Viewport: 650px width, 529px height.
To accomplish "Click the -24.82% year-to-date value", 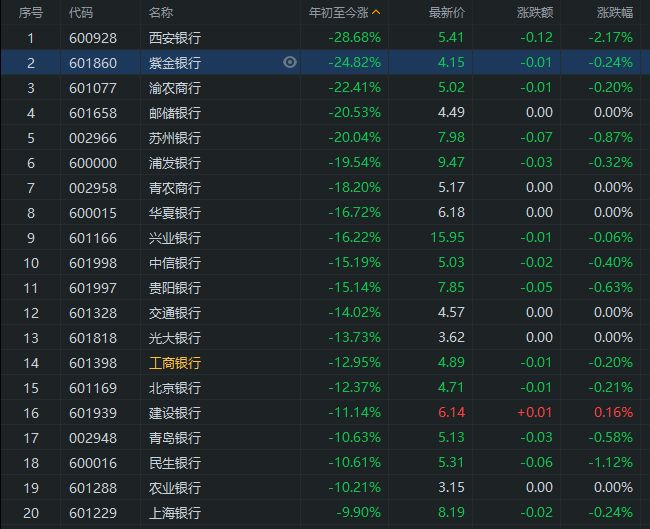I will click(x=354, y=62).
